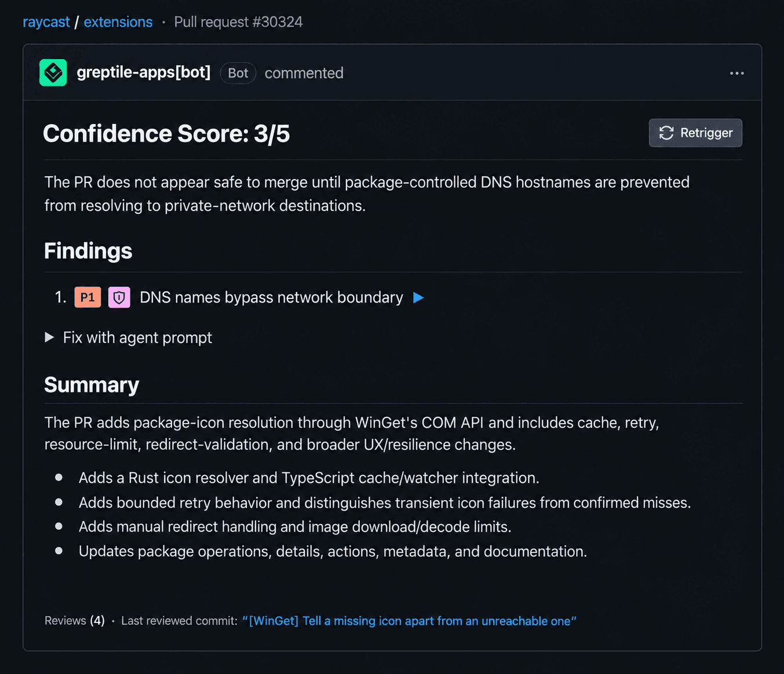Click the word commented in header

coord(304,73)
